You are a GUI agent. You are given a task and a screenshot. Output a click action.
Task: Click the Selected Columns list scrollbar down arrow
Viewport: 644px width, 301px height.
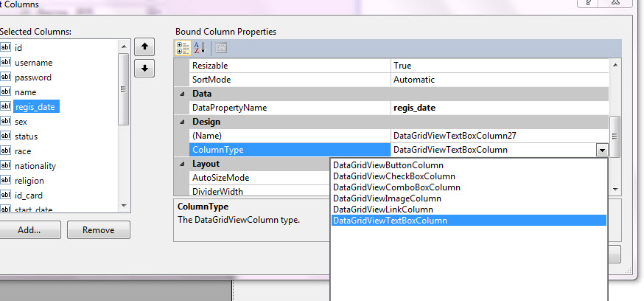124,206
